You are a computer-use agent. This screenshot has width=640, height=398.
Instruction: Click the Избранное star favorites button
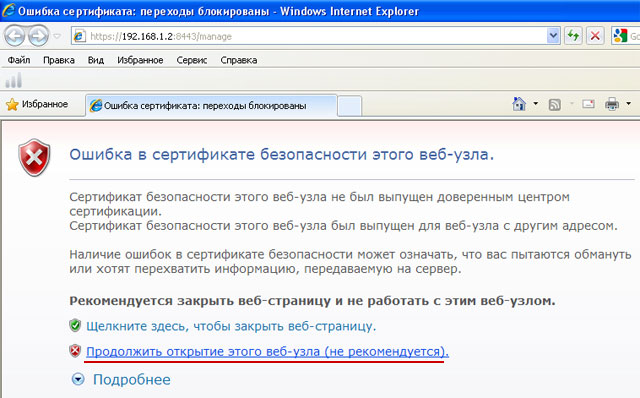37,105
